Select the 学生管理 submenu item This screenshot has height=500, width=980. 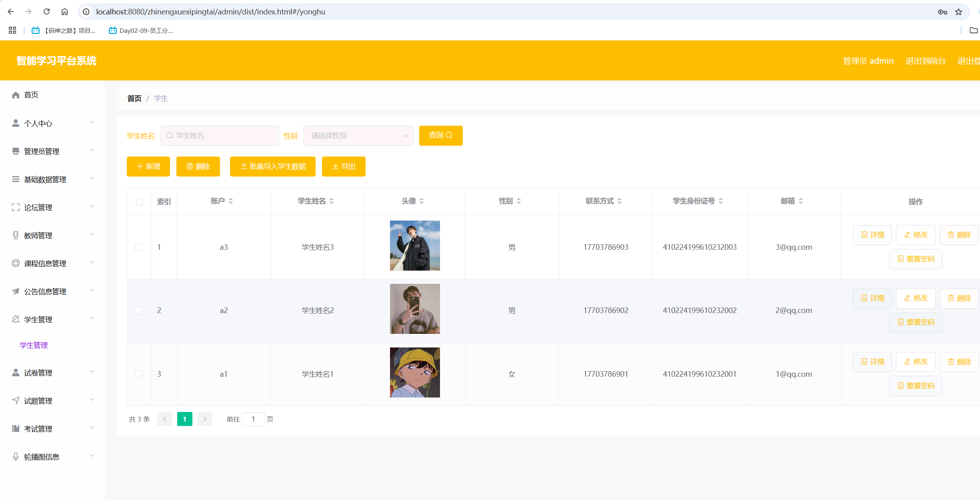click(34, 345)
